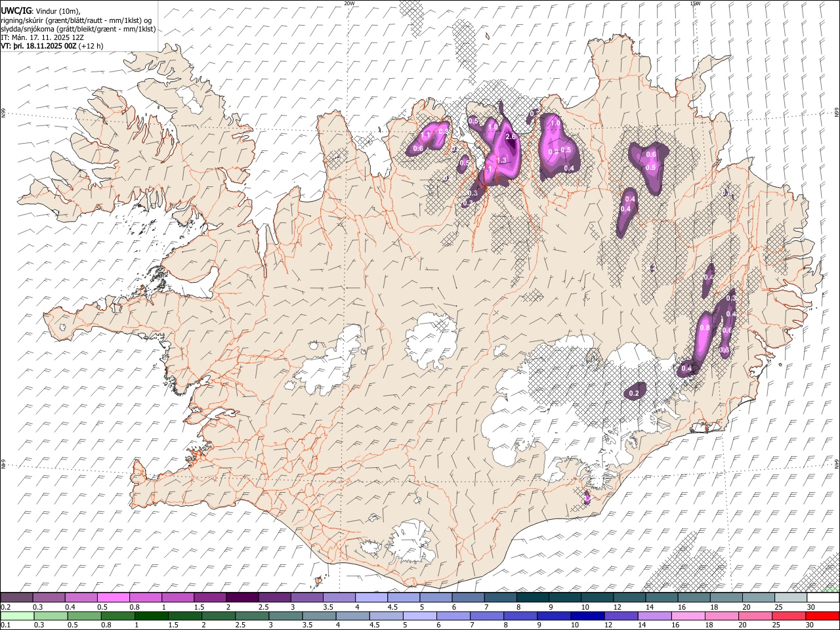Click the 20W longitude label
The height and width of the screenshot is (630, 840).
[349, 3]
